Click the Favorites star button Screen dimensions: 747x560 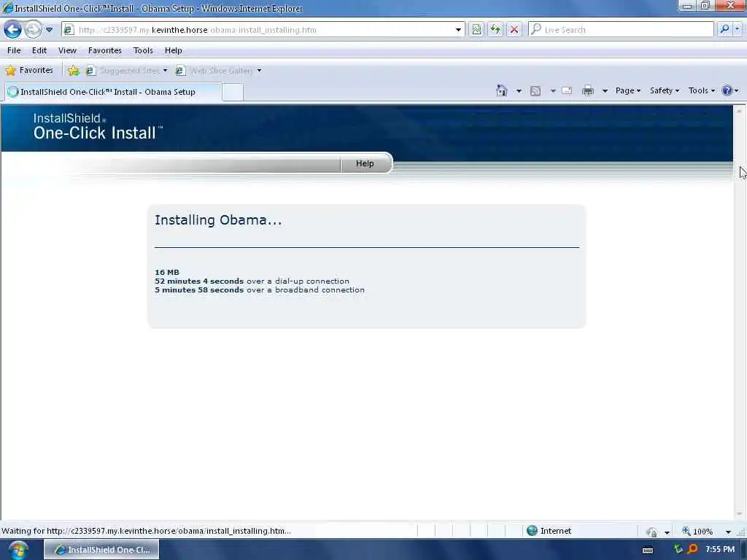[29, 71]
